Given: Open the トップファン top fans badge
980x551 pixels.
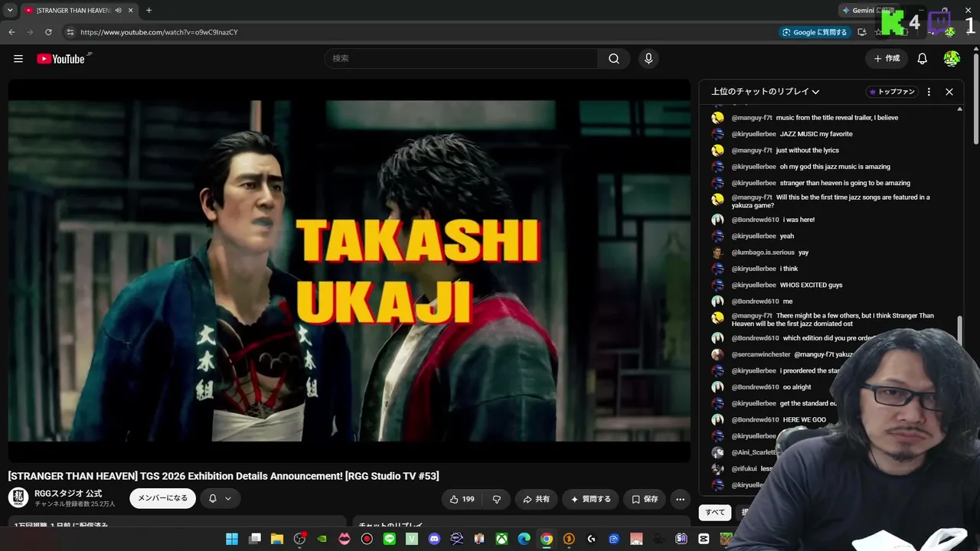Looking at the screenshot, I should [892, 92].
